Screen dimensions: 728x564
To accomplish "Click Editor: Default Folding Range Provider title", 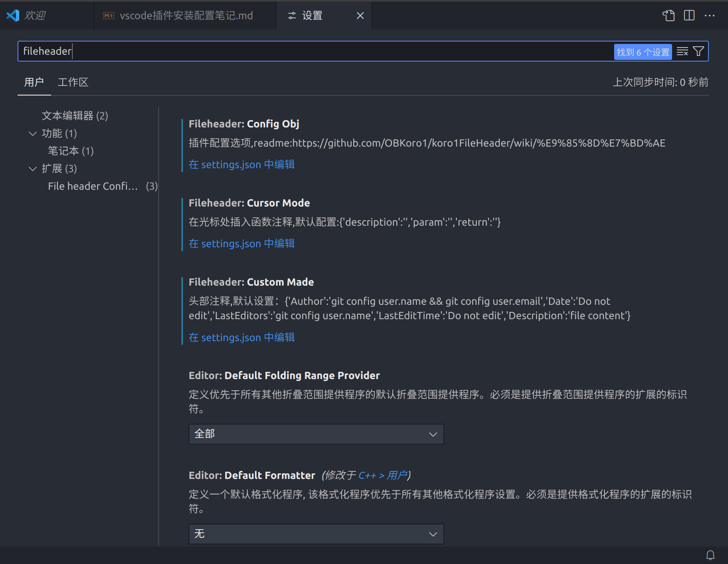I will 284,375.
